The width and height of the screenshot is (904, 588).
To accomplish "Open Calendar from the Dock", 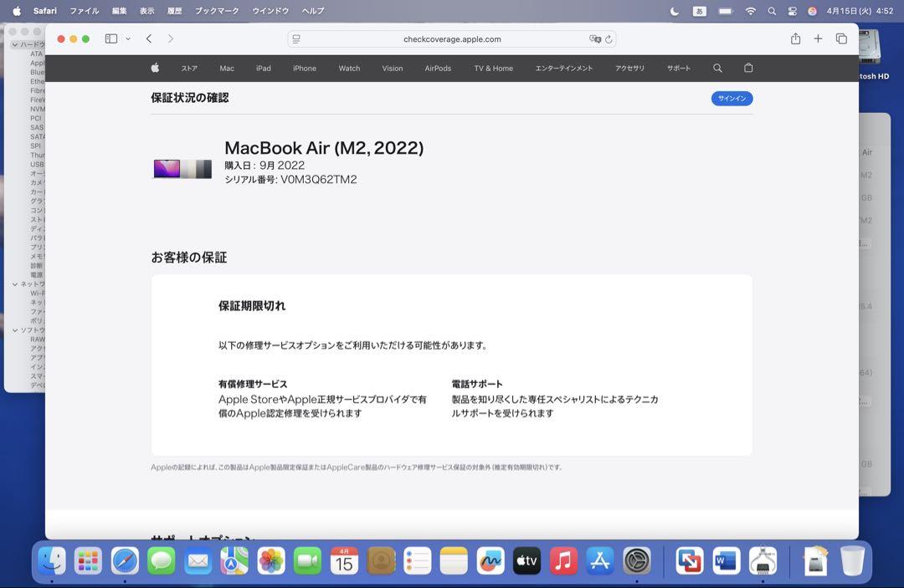I will pyautogui.click(x=344, y=560).
